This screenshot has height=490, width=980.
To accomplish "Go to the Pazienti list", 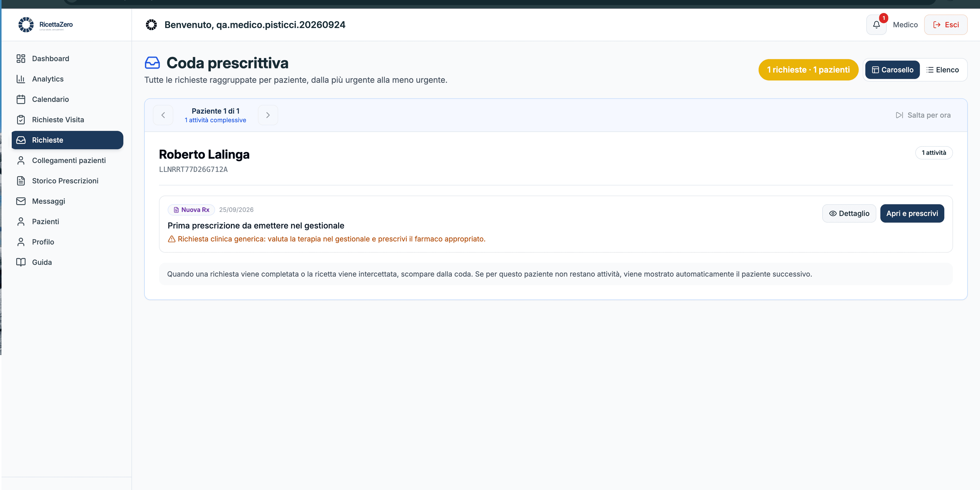I will tap(67, 222).
